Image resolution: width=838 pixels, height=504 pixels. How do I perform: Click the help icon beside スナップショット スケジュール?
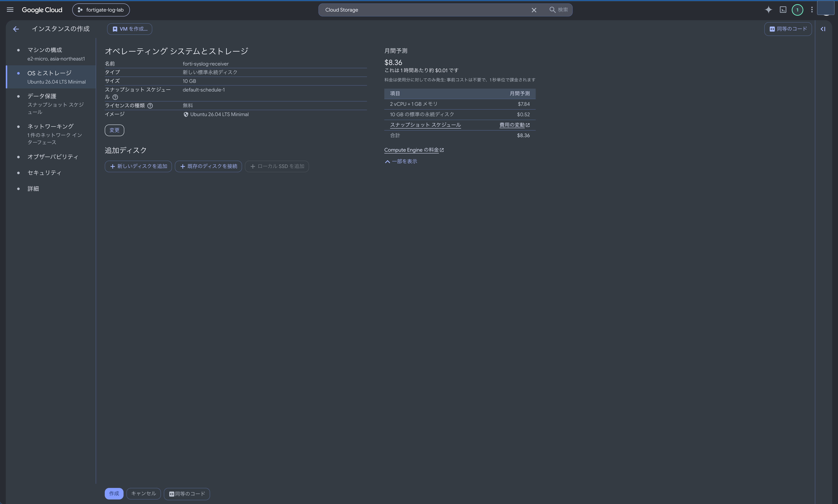coord(115,97)
